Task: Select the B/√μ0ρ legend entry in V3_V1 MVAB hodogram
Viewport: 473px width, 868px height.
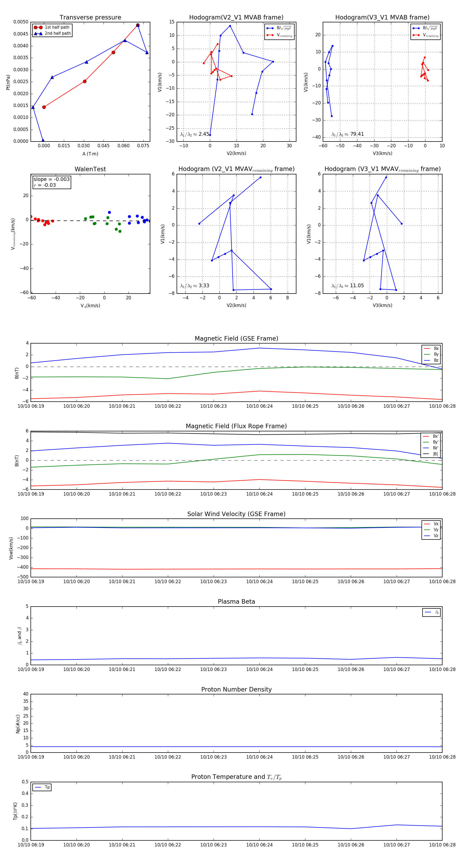Action: coord(425,28)
